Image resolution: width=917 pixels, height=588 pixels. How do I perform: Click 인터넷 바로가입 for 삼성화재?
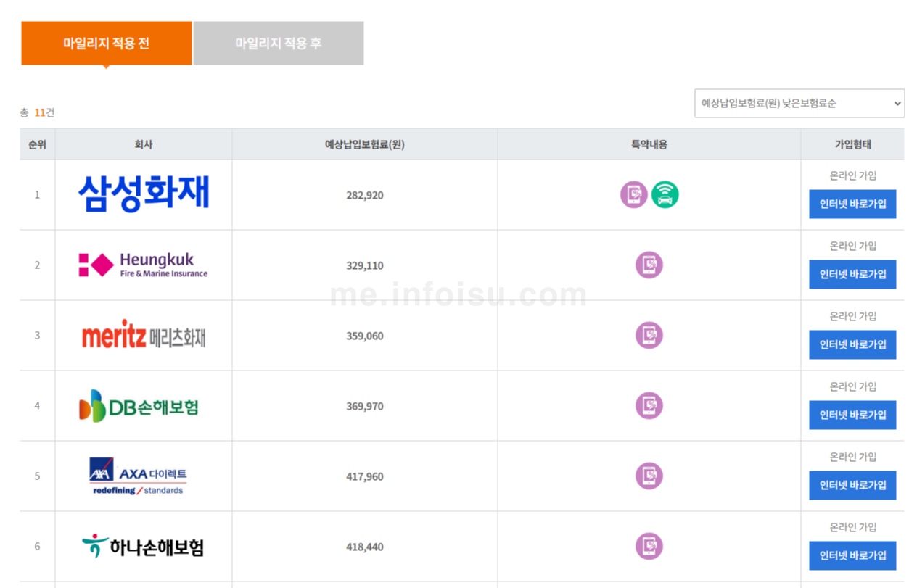click(852, 204)
